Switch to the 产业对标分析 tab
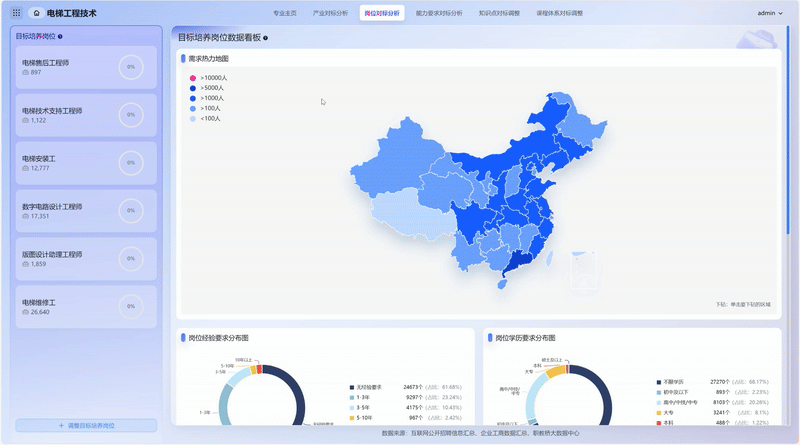Viewport: 800px width, 445px height. [x=330, y=14]
